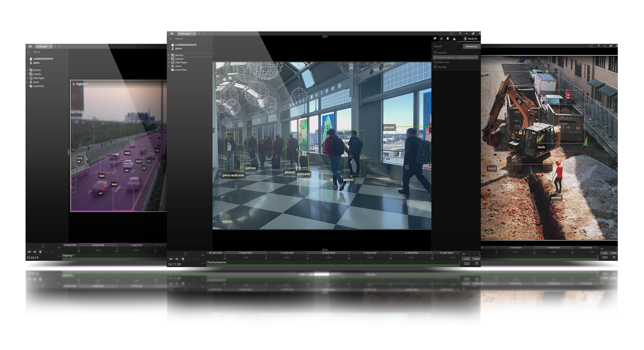
Task: Pause playback in center window
Action: pyautogui.click(x=183, y=259)
